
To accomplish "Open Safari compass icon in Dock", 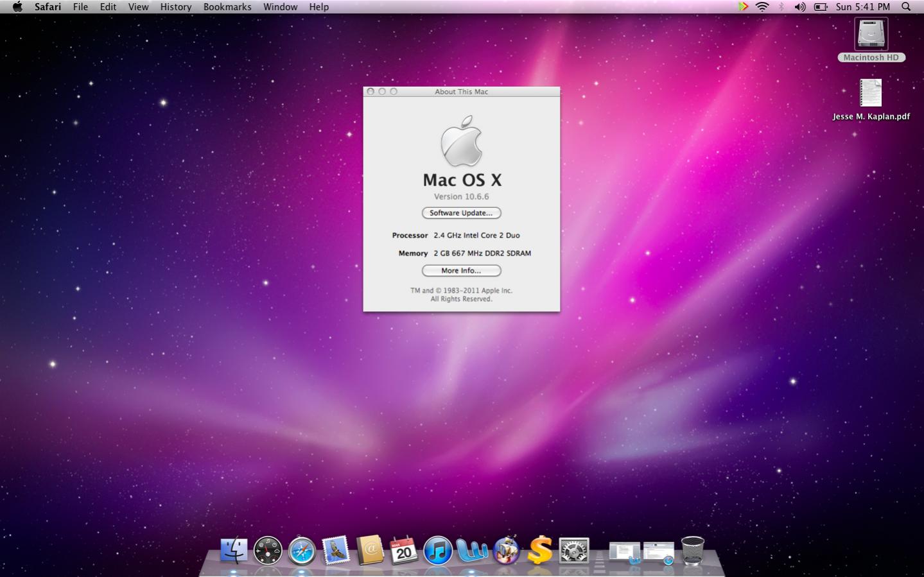I will pos(302,551).
